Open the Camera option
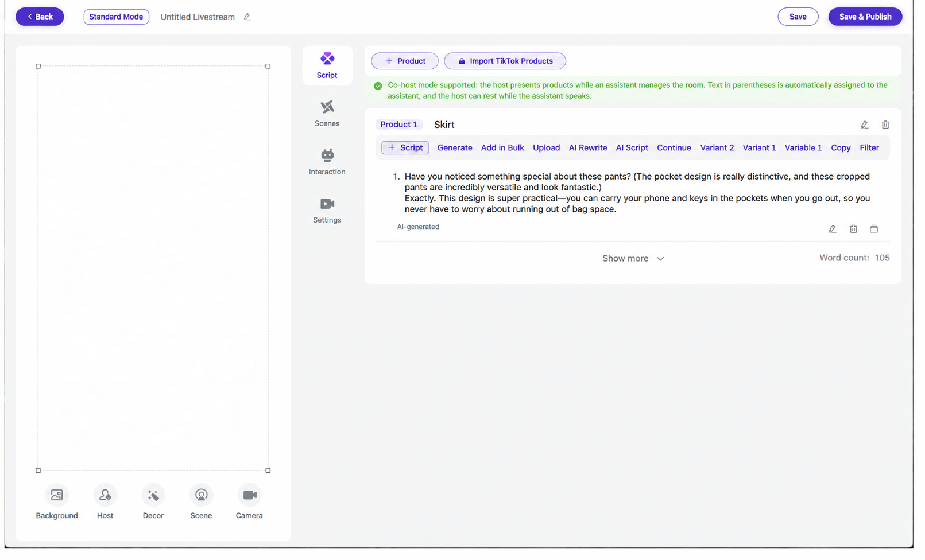925x560 pixels. tap(249, 502)
